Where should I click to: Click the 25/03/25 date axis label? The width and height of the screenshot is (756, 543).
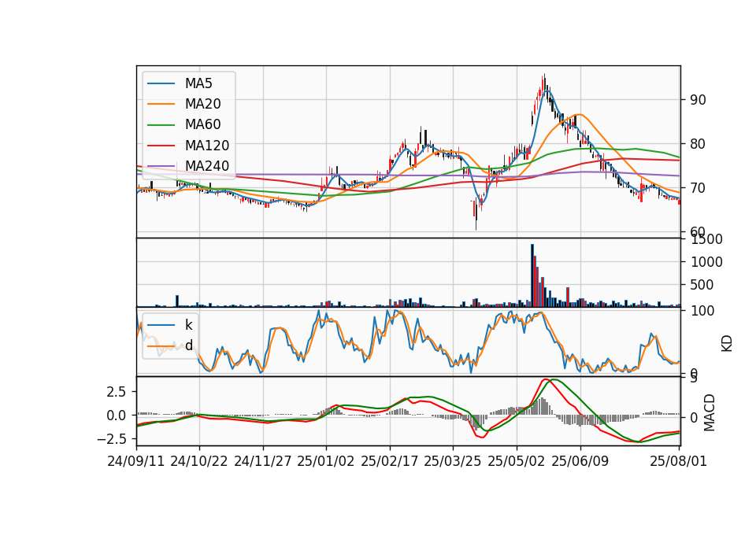click(x=453, y=461)
